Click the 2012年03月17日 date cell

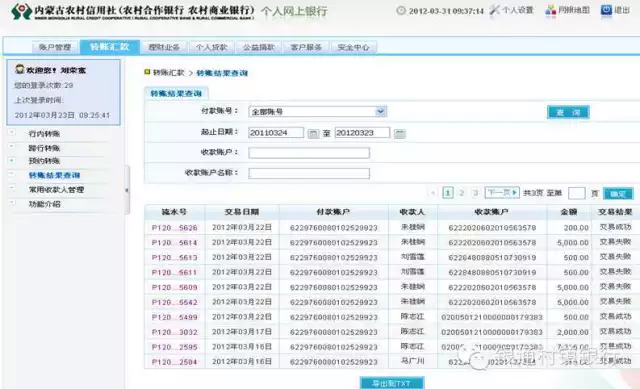click(x=242, y=332)
